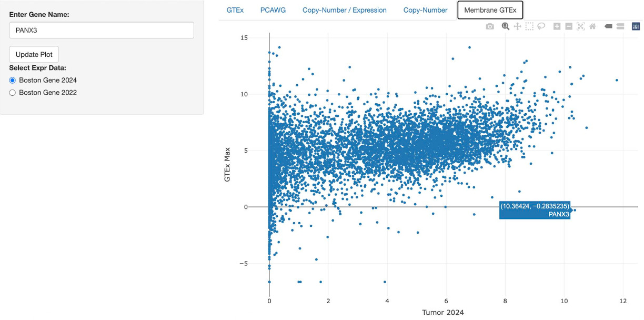644x320 pixels.
Task: Select the Pan tool
Action: [x=517, y=26]
